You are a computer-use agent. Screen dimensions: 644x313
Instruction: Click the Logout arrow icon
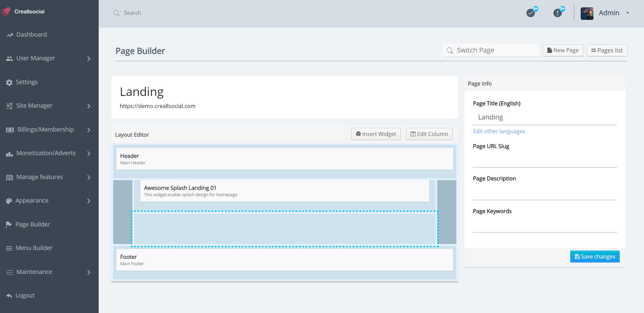(9, 296)
